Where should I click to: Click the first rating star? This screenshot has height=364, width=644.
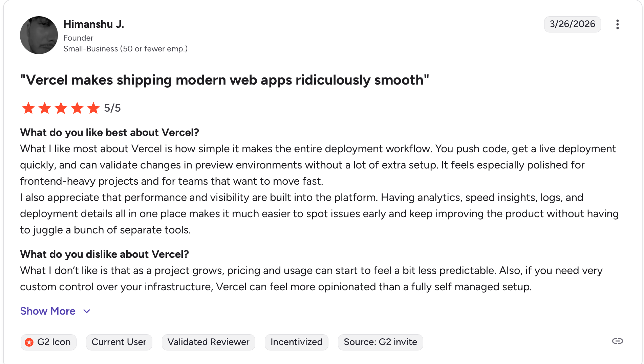click(x=28, y=108)
